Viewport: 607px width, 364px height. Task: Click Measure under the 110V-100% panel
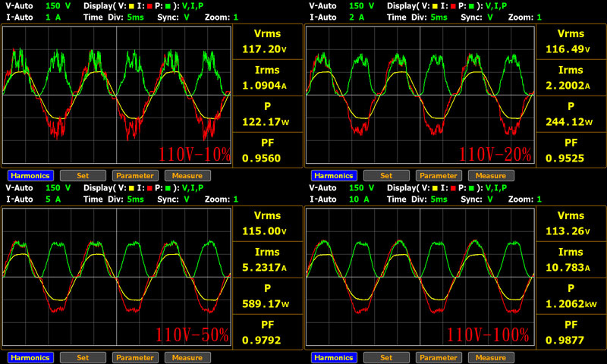pos(491,357)
